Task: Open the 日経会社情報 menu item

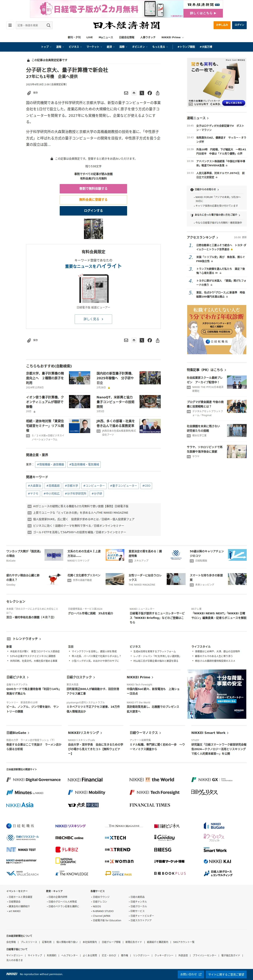Action: point(126,37)
